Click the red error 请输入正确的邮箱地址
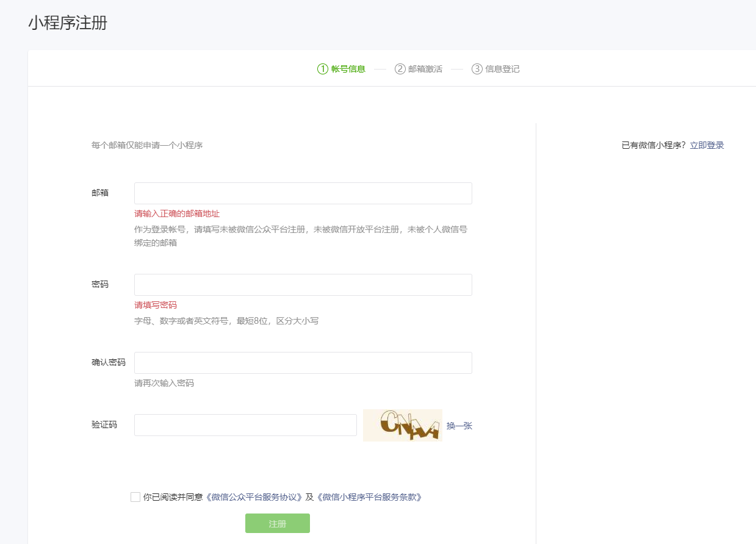The height and width of the screenshot is (544, 756). pos(177,213)
